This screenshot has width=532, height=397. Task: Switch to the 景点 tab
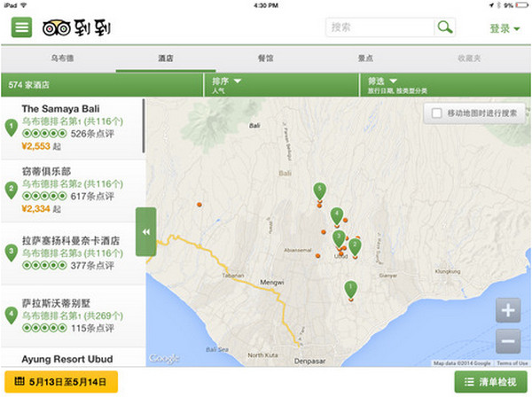point(365,58)
